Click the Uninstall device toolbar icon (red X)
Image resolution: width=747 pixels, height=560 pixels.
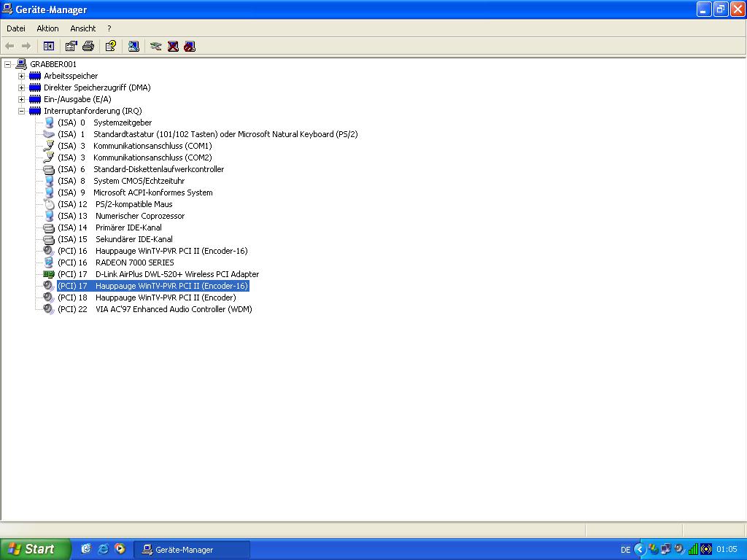coord(173,46)
